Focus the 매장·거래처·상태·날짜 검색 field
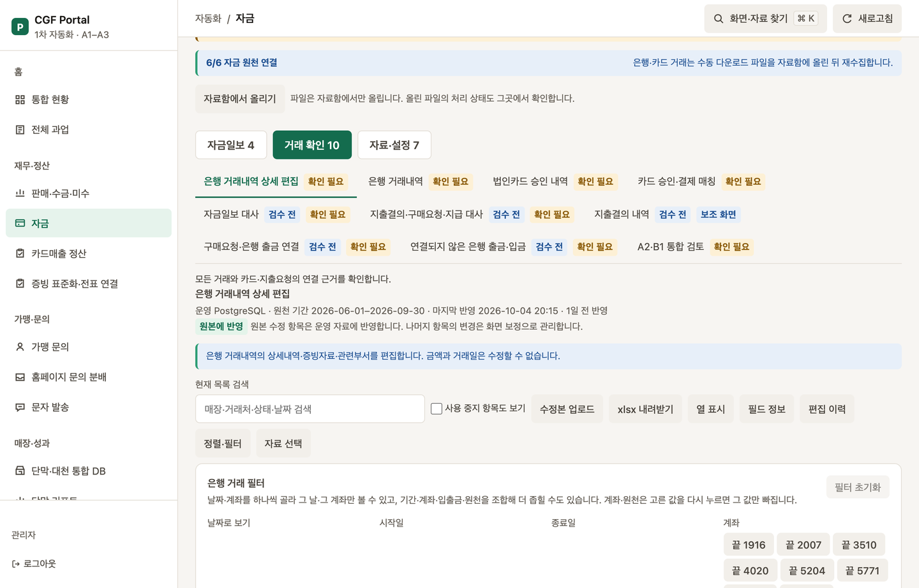 click(x=310, y=409)
